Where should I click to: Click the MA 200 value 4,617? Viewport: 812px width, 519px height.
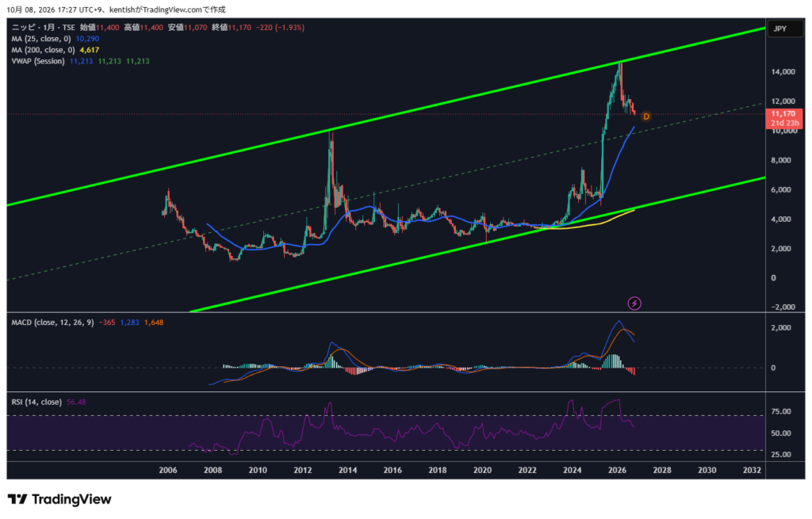click(x=90, y=50)
